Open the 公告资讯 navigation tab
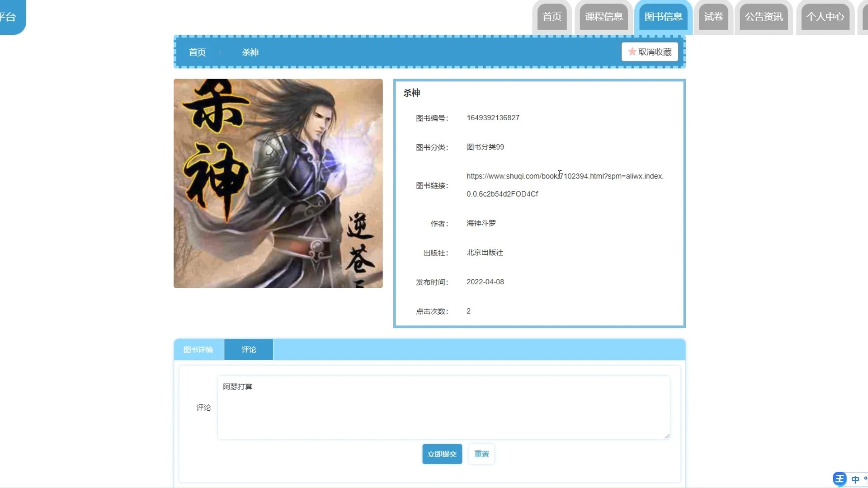Viewport: 868px width, 488px height. pyautogui.click(x=764, y=17)
